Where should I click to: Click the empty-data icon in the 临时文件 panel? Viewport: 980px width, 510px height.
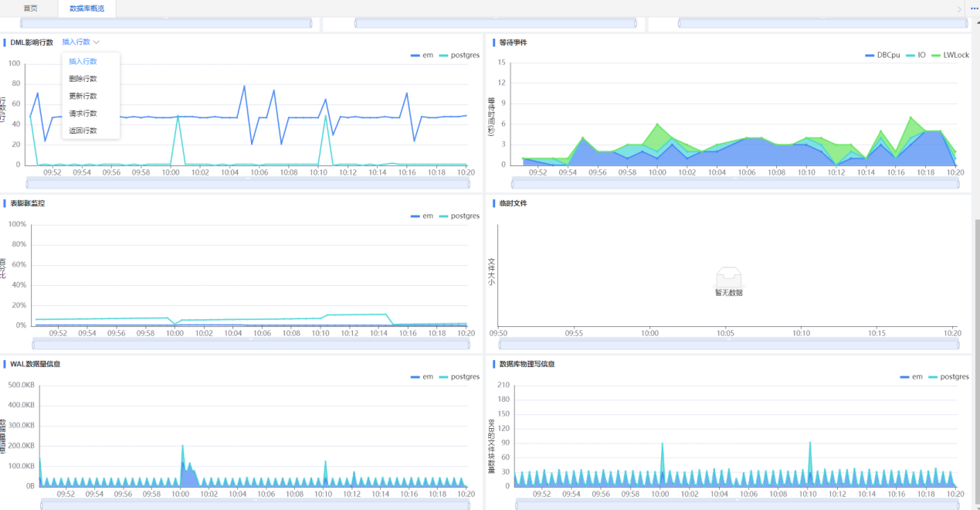click(728, 277)
